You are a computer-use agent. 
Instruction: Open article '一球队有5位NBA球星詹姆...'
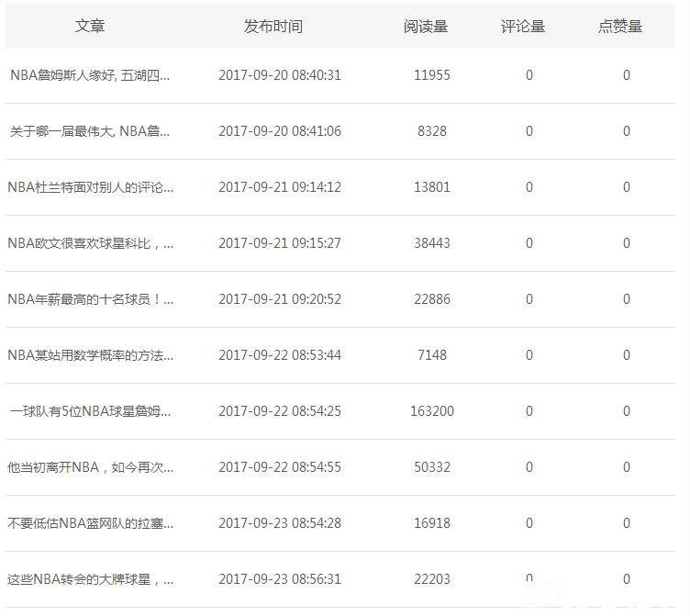(x=90, y=411)
